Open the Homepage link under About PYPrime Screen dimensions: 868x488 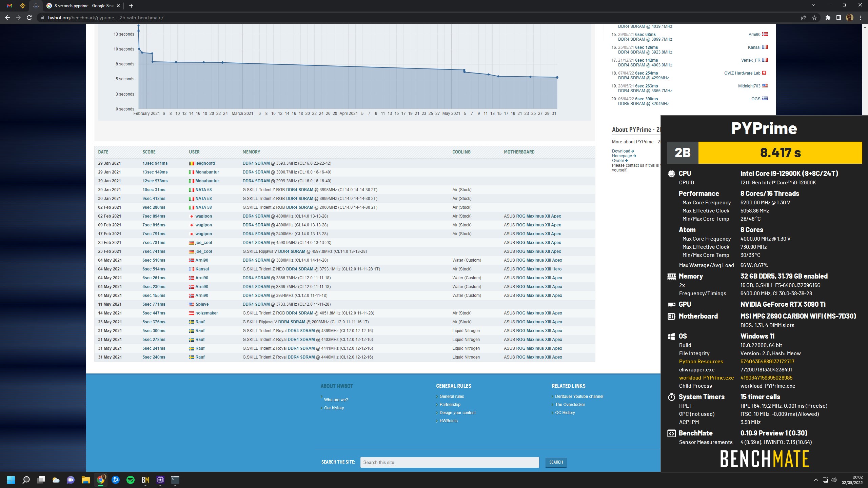tap(624, 156)
